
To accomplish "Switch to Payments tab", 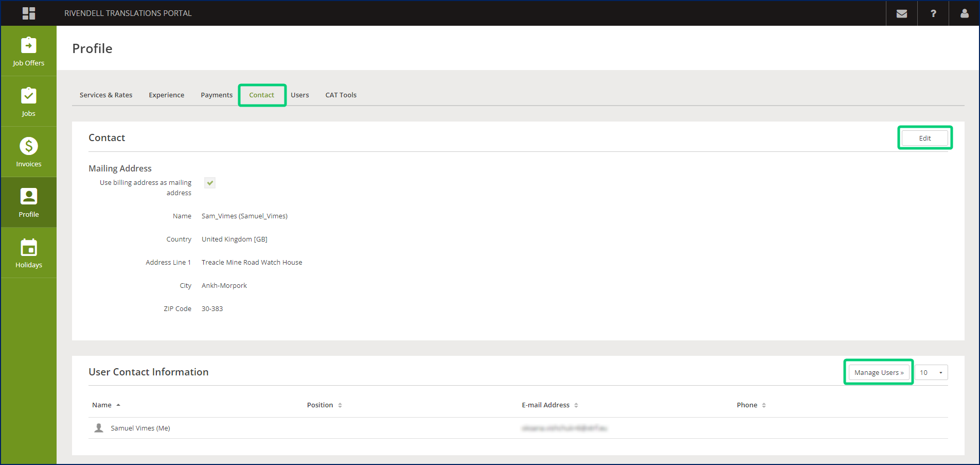I will pos(217,95).
